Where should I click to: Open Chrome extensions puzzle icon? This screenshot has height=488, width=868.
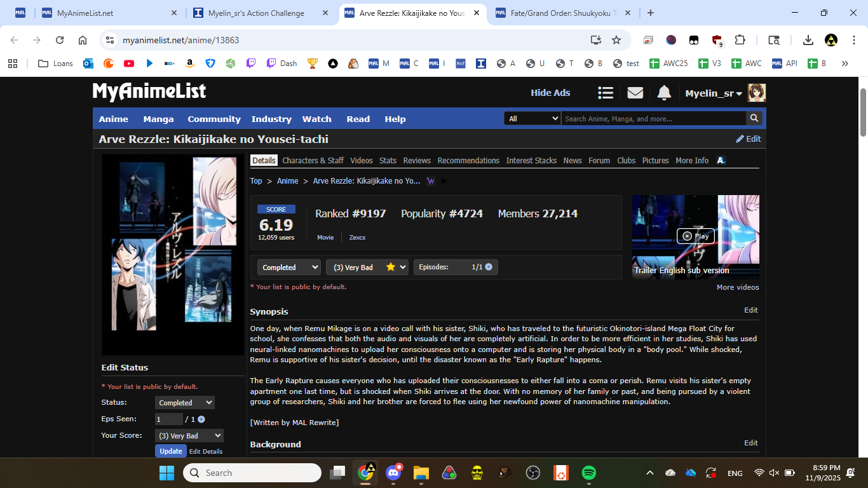tap(740, 40)
